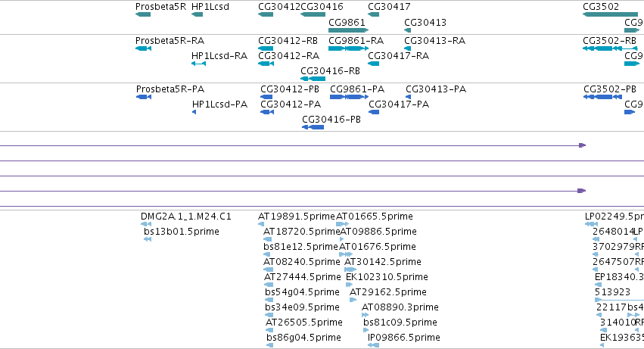The image size is (644, 349).
Task: Select EST AT26505.5prime
Action: click(304, 323)
